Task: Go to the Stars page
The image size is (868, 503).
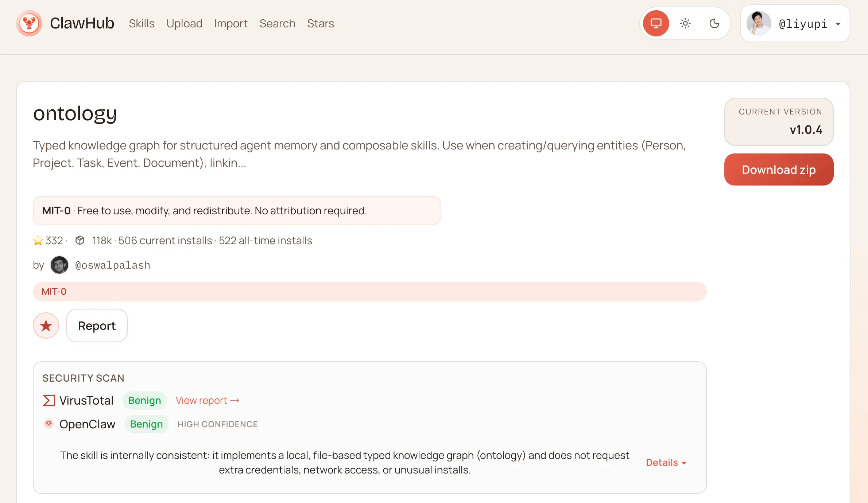Action: 320,23
